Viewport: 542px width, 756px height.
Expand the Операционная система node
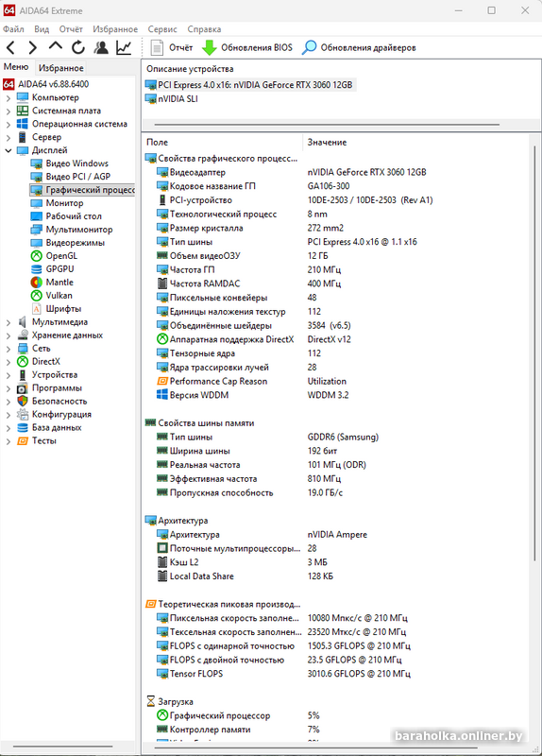click(8, 124)
